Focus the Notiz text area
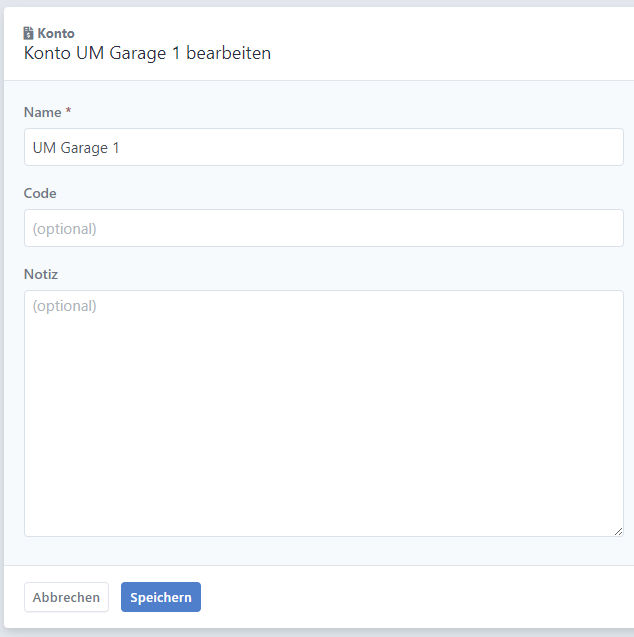Viewport: 634px width, 637px height. (x=324, y=413)
